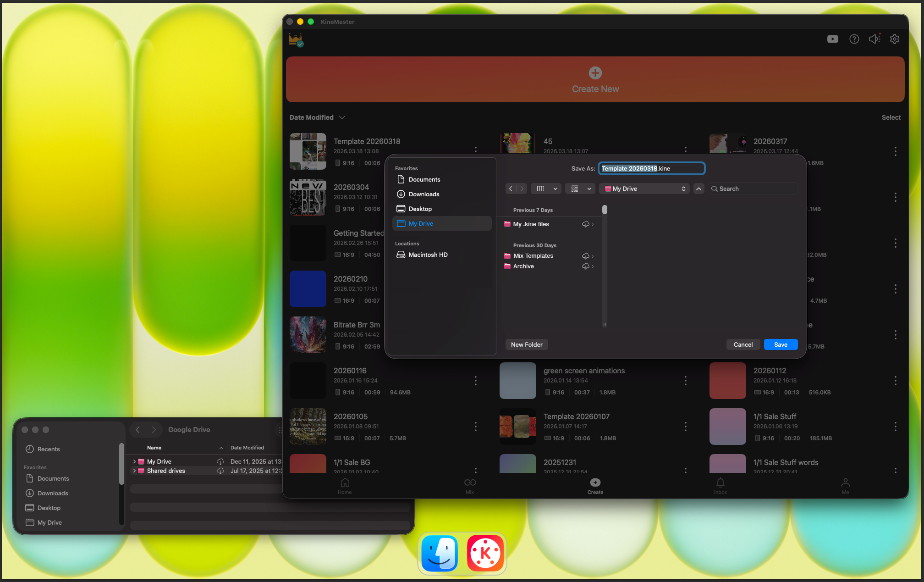This screenshot has height=582, width=924.
Task: Open KineMaster settings via gear icon
Action: pyautogui.click(x=894, y=39)
